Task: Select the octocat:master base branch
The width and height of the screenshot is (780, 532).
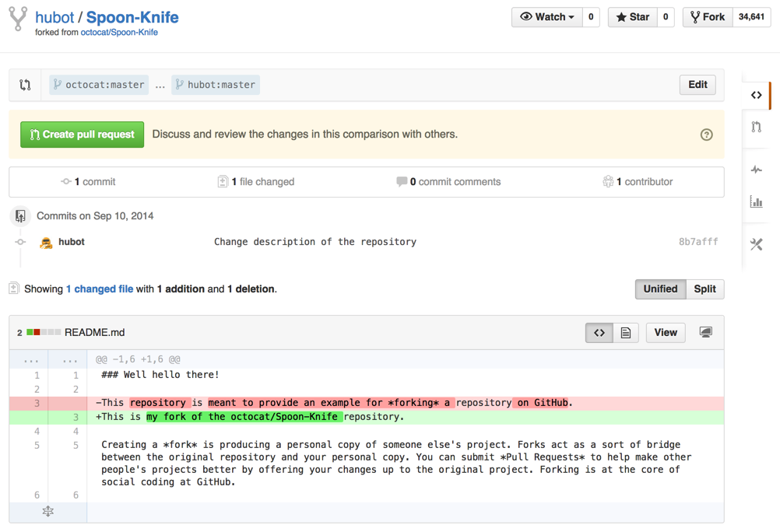Action: (99, 85)
